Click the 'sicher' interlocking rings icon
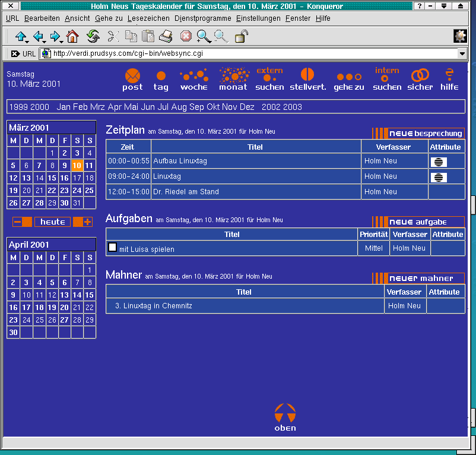Image resolution: width=476 pixels, height=455 pixels. 420,75
